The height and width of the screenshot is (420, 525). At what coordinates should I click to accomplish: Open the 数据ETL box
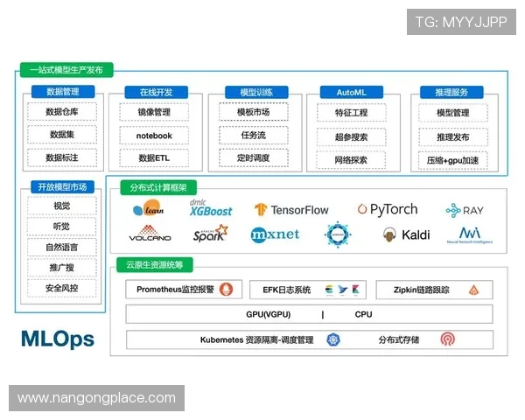coord(154,157)
